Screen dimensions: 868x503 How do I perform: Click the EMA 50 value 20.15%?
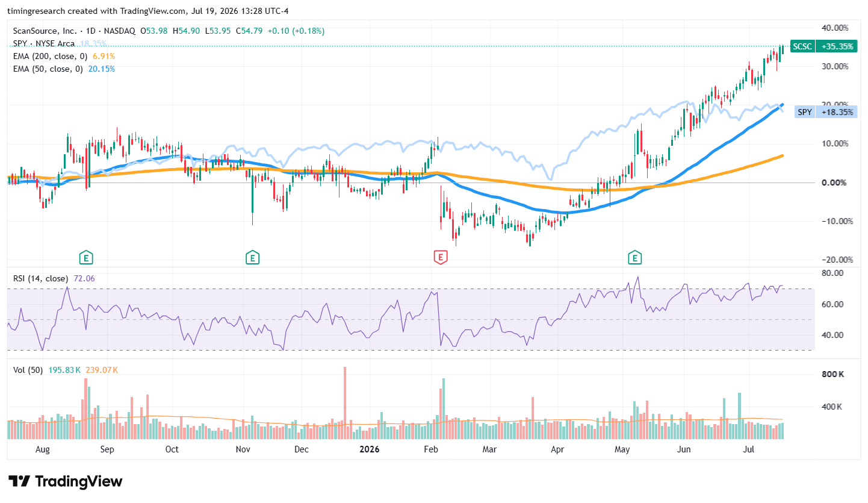(x=101, y=69)
